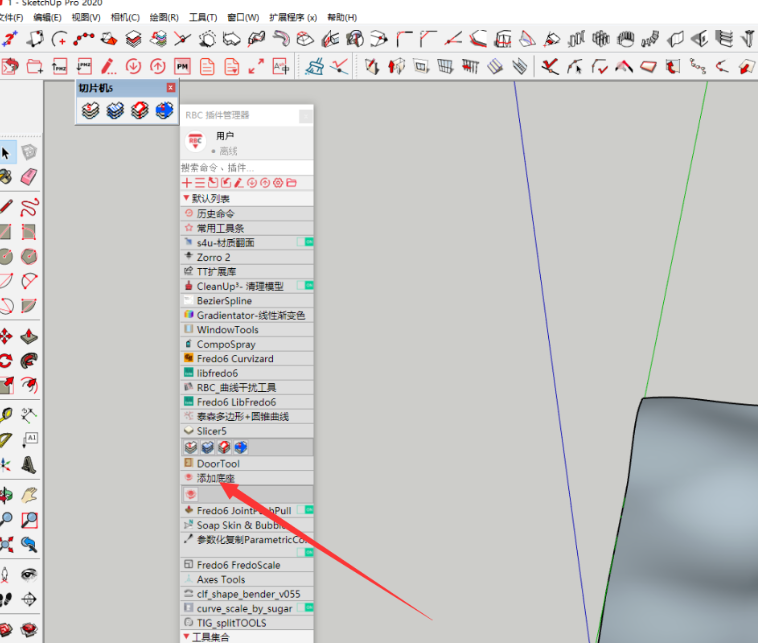Close the 切片机5 floating toolbar

(171, 88)
